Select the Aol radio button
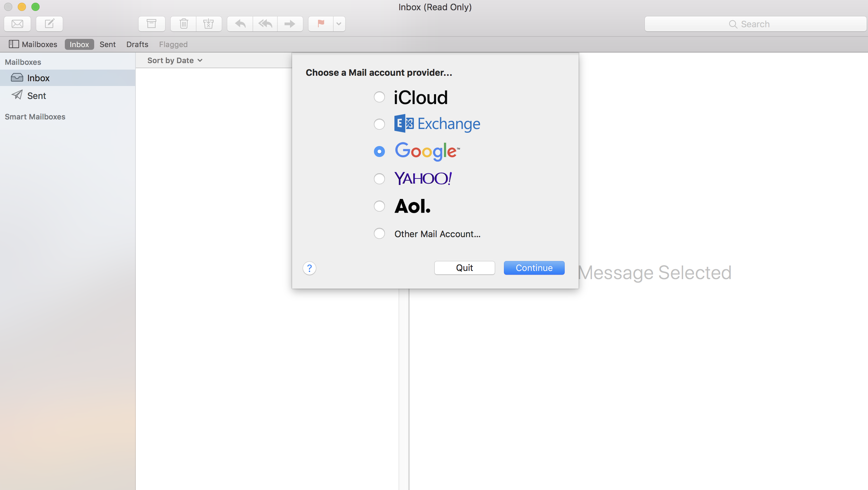The image size is (868, 490). 379,206
